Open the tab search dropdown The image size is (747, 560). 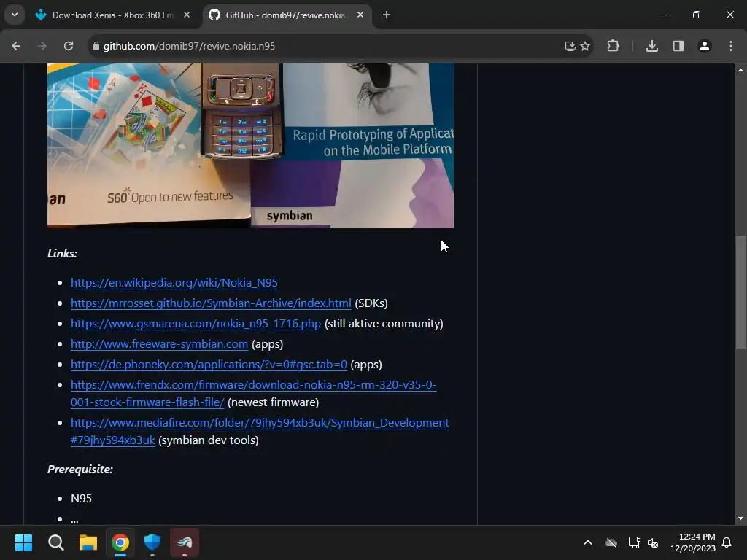[15, 15]
